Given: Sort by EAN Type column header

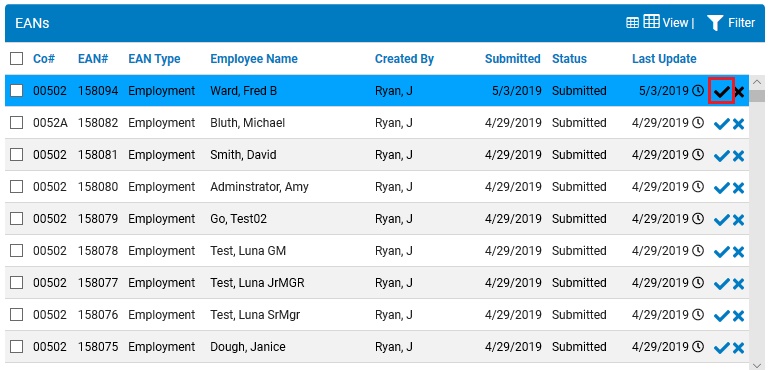Looking at the screenshot, I should pos(154,59).
